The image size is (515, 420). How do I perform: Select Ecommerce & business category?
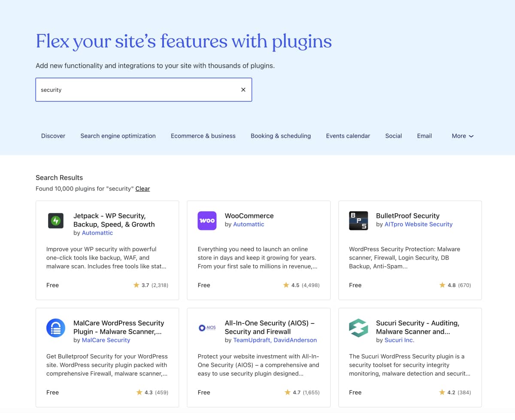[x=203, y=136]
